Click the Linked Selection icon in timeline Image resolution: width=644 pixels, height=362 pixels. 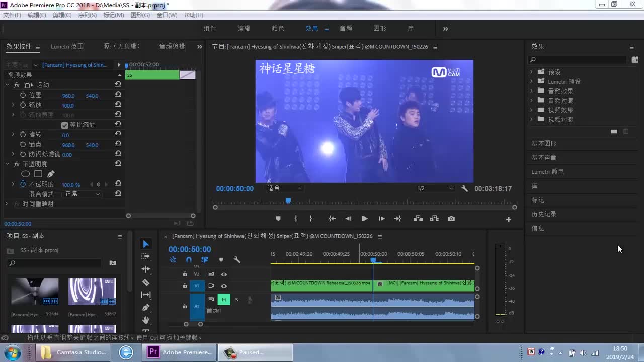205,260
